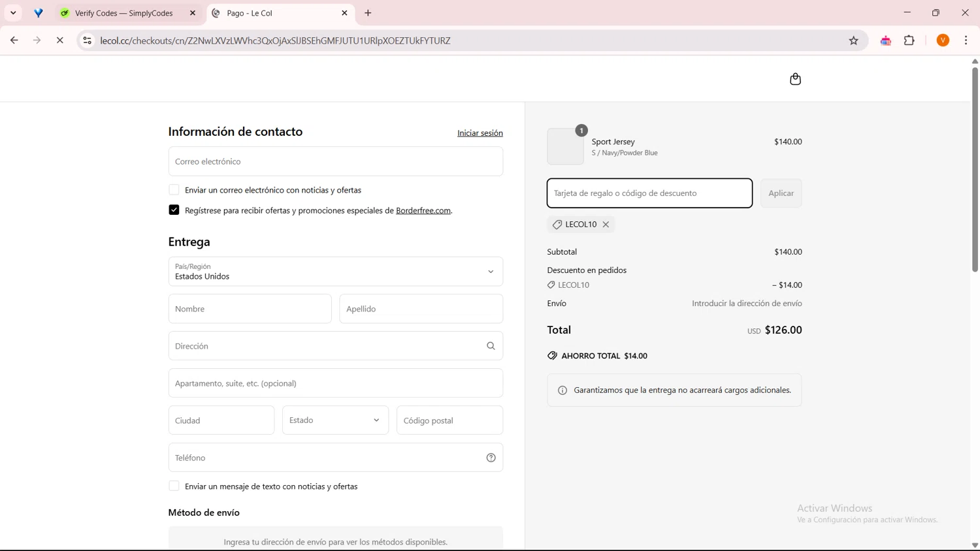Image resolution: width=980 pixels, height=551 pixels.
Task: Focus the Teléfono field
Action: (x=336, y=458)
